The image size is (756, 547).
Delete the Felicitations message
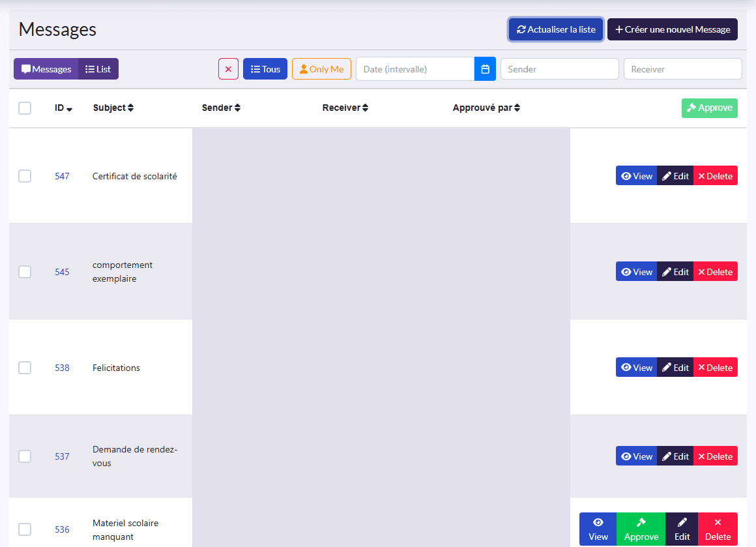click(x=716, y=368)
